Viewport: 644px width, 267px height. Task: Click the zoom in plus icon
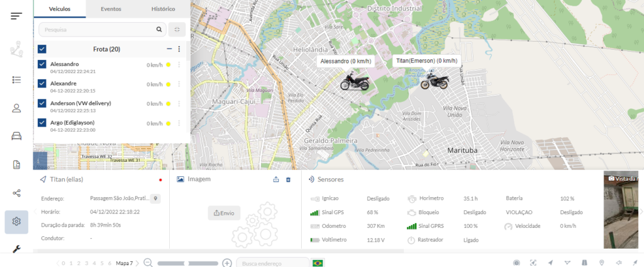(227, 263)
